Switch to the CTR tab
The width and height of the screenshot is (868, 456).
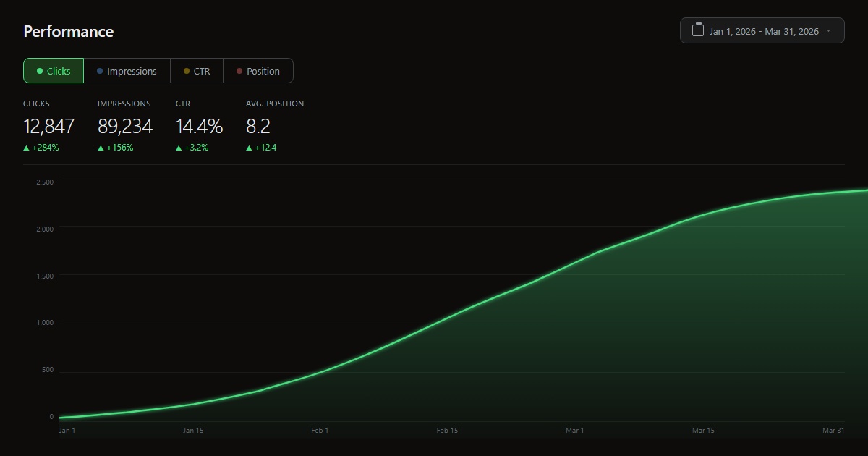[x=197, y=71]
